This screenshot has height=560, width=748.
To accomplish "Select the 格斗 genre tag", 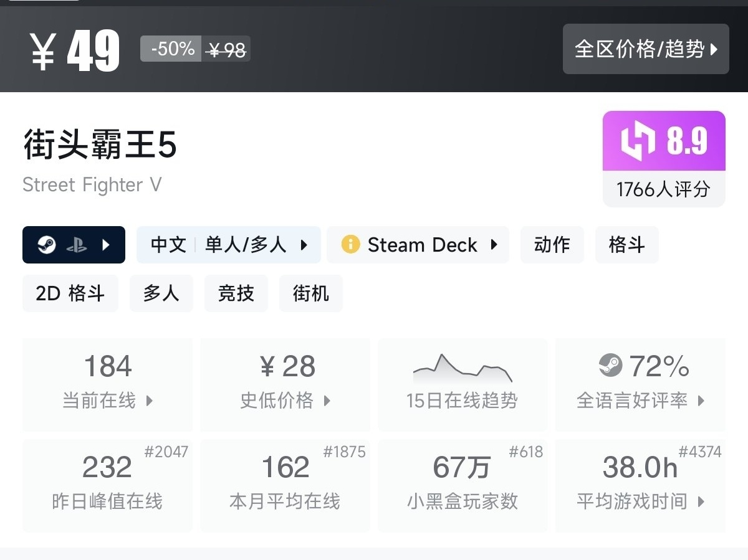I will 626,245.
